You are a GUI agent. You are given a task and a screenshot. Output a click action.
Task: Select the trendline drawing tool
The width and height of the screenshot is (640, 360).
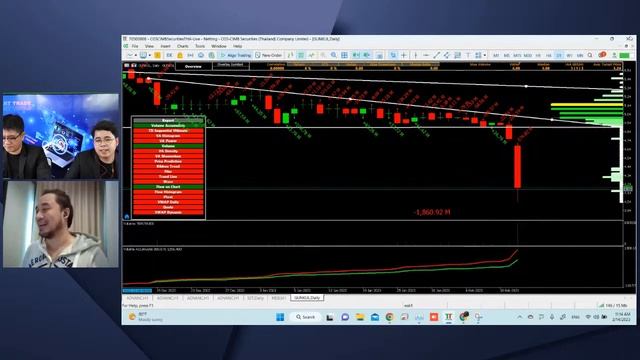point(436,55)
